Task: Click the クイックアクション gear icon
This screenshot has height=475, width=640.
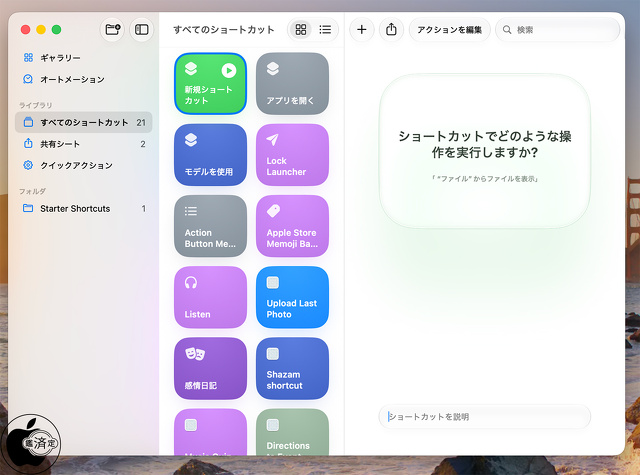Action: [28, 165]
